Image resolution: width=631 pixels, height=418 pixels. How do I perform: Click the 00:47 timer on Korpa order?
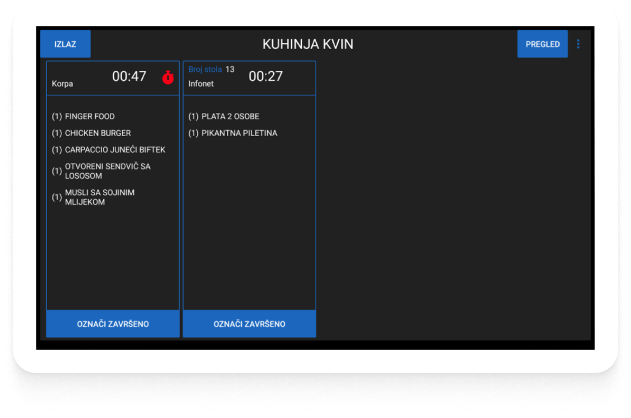click(129, 77)
